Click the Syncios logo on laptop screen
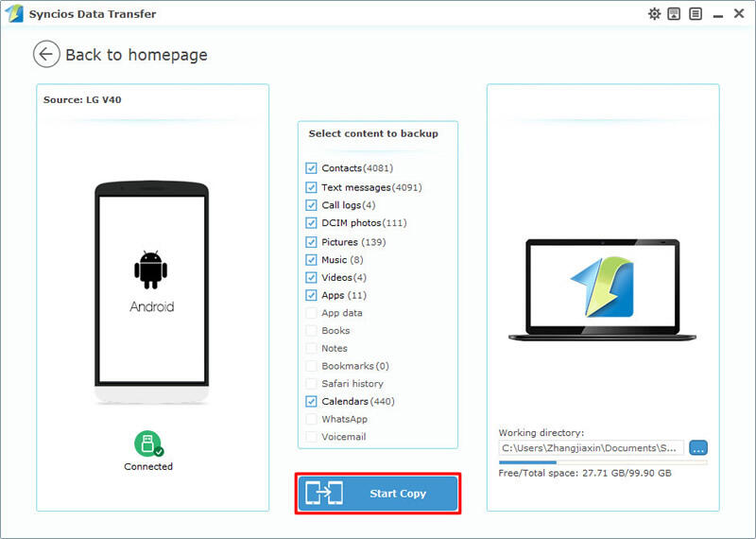756x539 pixels. [602, 287]
